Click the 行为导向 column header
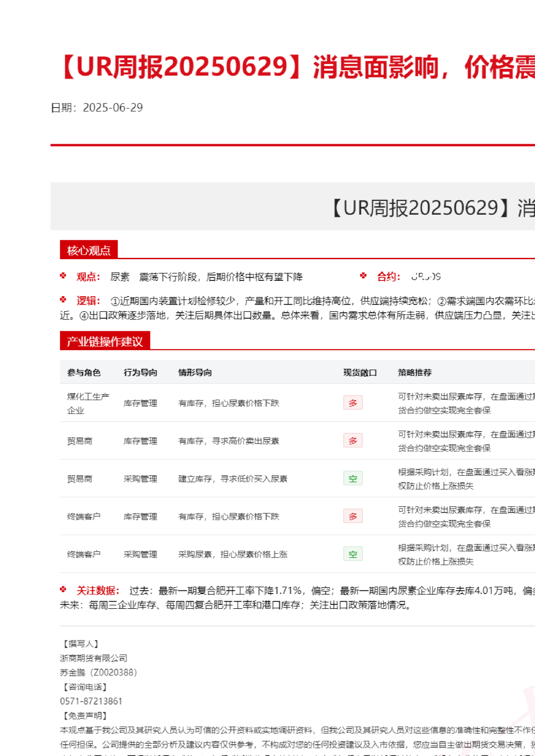 tap(141, 373)
